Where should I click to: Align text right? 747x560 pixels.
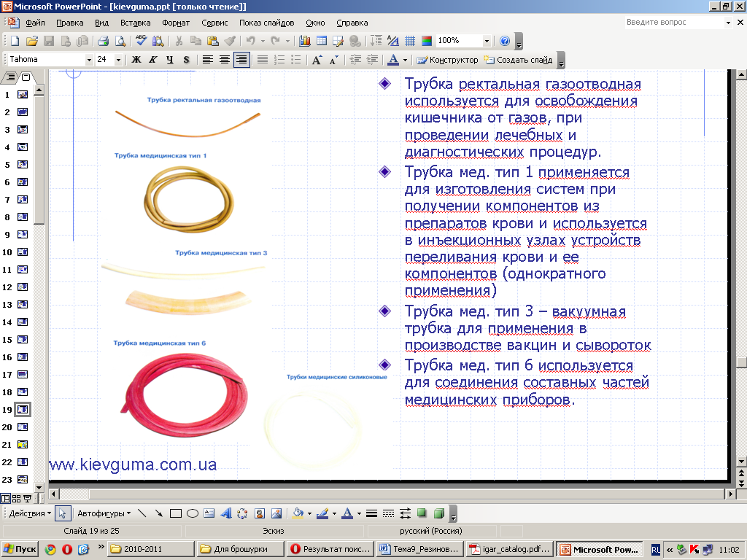click(x=241, y=60)
